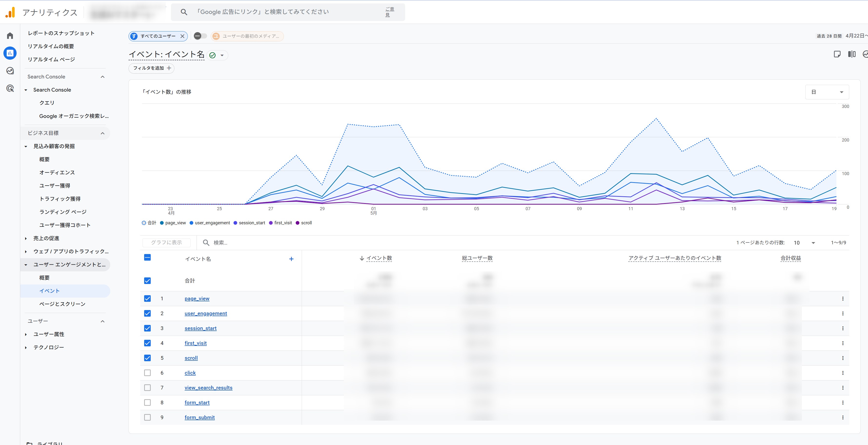This screenshot has height=445, width=868.
Task: Open the Home icon in left rail
Action: (10, 36)
